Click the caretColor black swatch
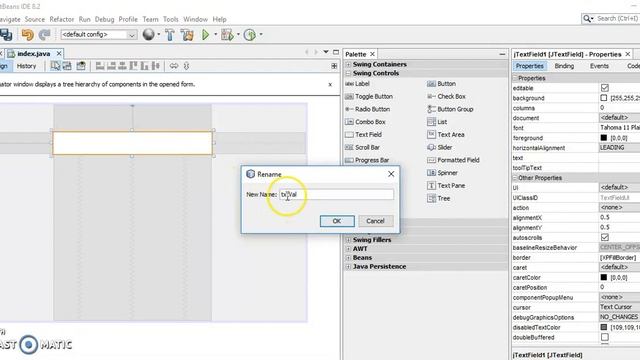The height and width of the screenshot is (360, 640). pos(604,277)
